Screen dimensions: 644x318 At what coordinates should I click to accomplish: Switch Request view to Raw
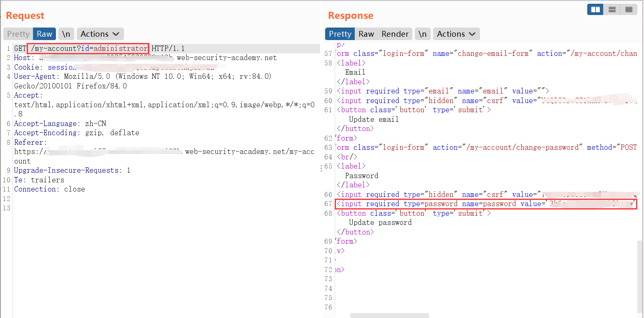(x=44, y=34)
